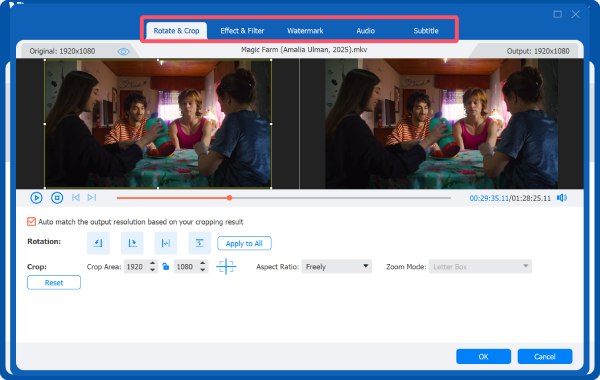This screenshot has height=380, width=600.
Task: Rotate video right 90 degrees
Action: (x=132, y=243)
